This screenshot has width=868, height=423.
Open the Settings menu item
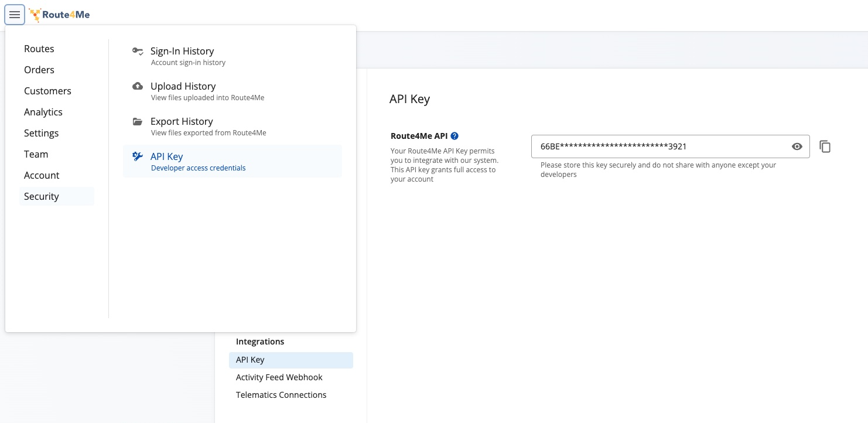57,133
